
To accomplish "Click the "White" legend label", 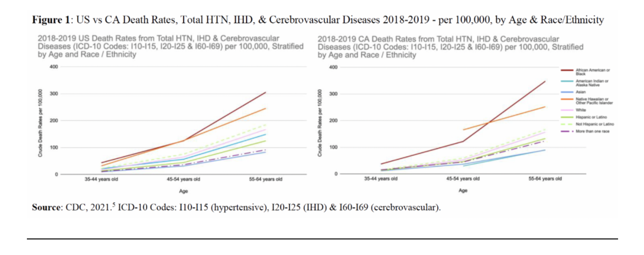I will click(581, 110).
